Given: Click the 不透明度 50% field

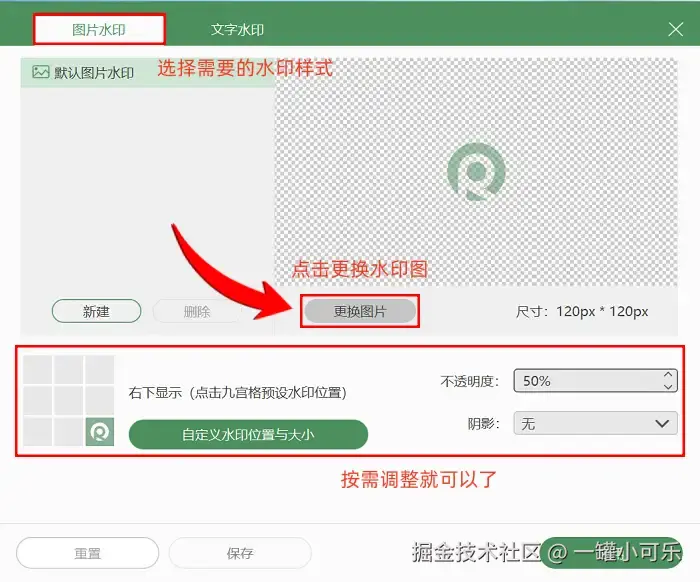Looking at the screenshot, I should tap(596, 381).
